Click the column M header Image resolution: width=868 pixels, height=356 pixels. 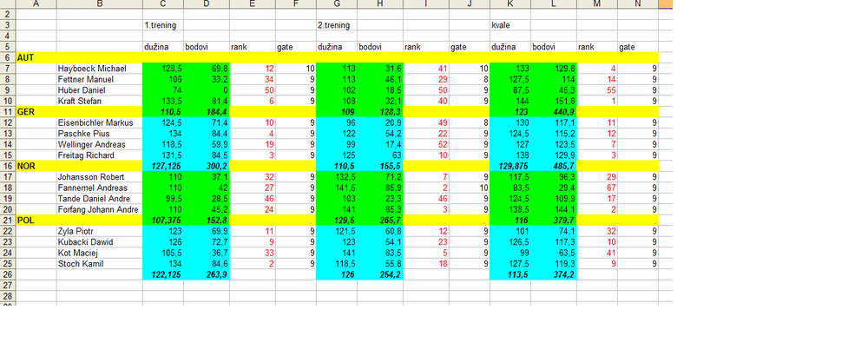pos(597,4)
